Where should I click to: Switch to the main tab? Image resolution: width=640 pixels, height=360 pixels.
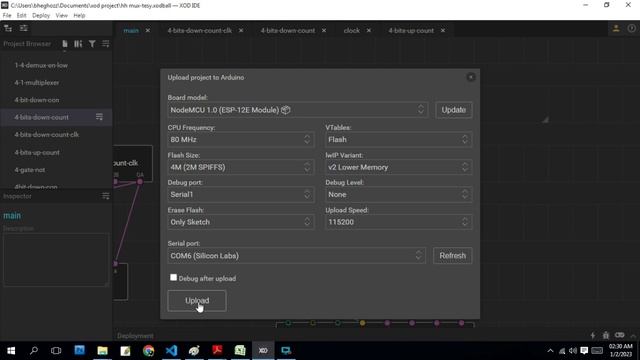[131, 31]
